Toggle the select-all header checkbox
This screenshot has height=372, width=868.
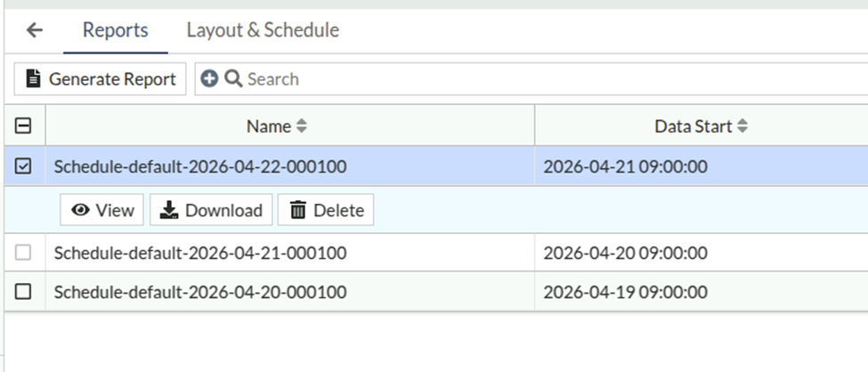click(x=22, y=126)
